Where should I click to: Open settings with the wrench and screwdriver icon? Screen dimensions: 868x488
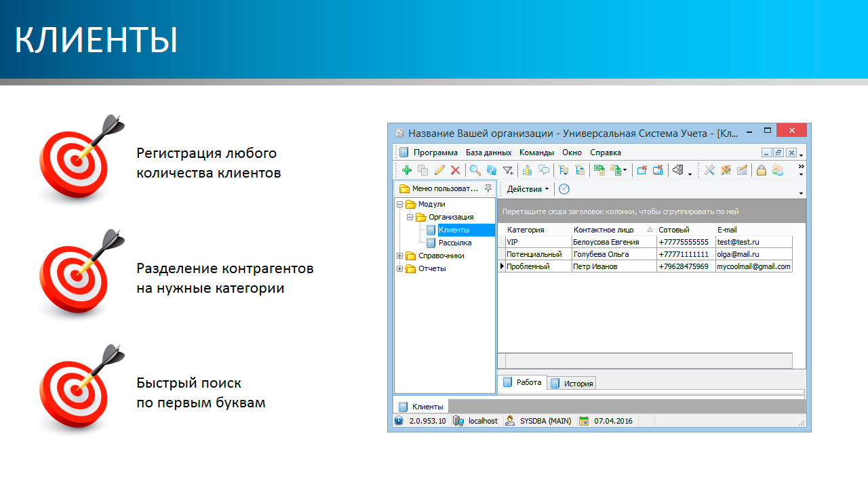(709, 170)
